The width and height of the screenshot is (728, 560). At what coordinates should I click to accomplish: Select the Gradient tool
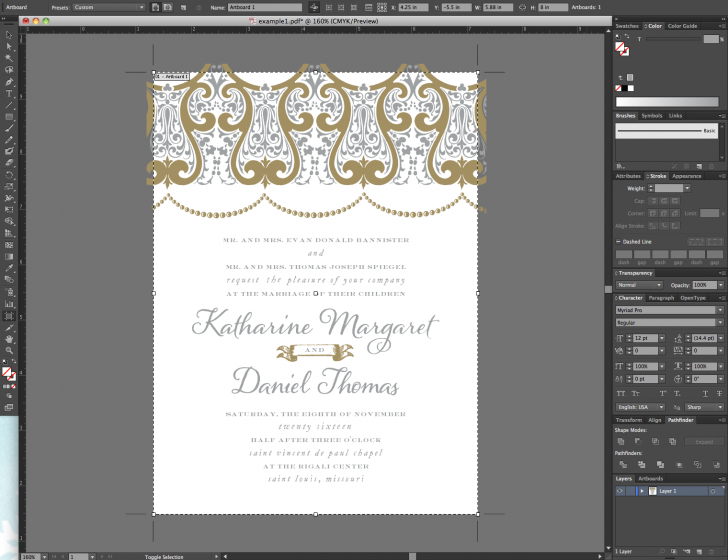(x=9, y=256)
